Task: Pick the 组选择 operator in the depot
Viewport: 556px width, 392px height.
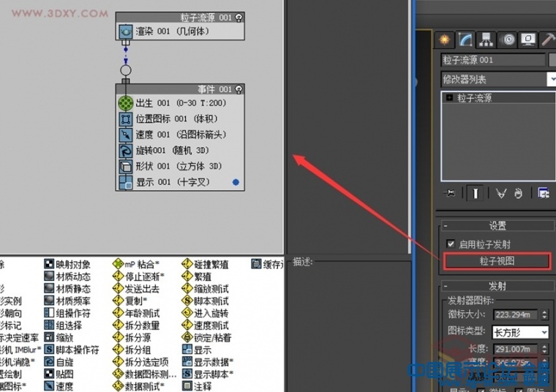Action: (63, 325)
